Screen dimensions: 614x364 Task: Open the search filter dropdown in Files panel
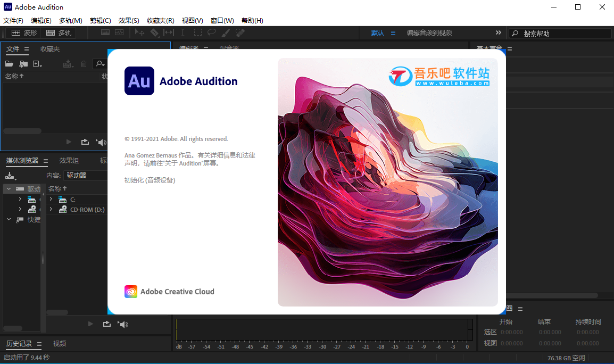(x=100, y=63)
